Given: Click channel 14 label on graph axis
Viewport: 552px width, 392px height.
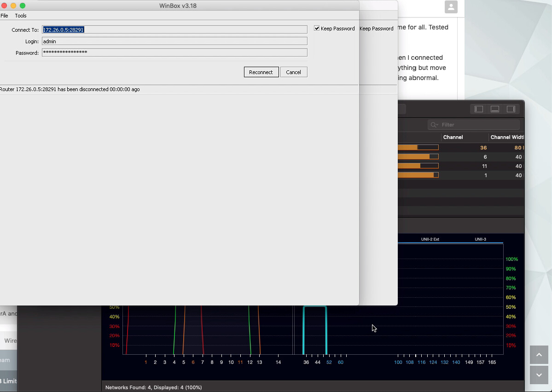Looking at the screenshot, I should pos(278,362).
